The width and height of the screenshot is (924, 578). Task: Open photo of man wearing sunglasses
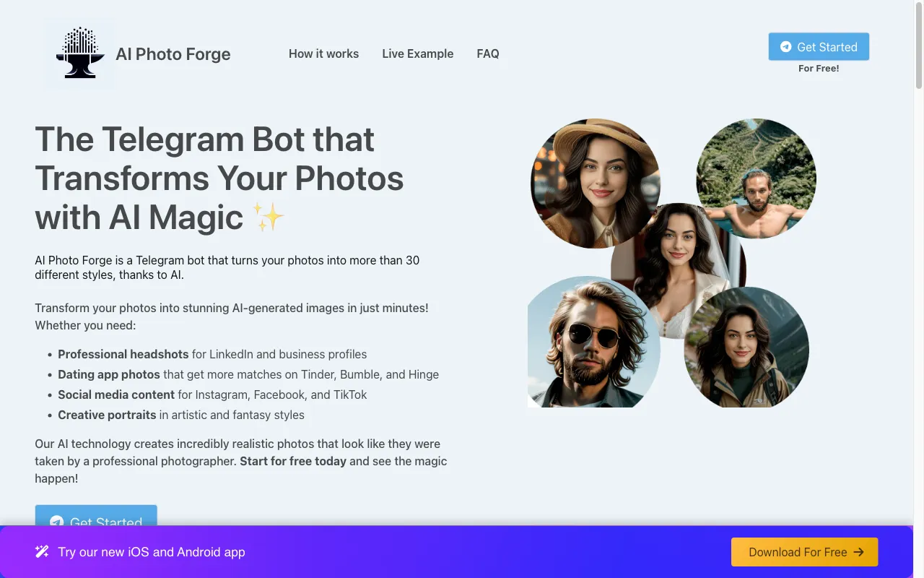(594, 342)
